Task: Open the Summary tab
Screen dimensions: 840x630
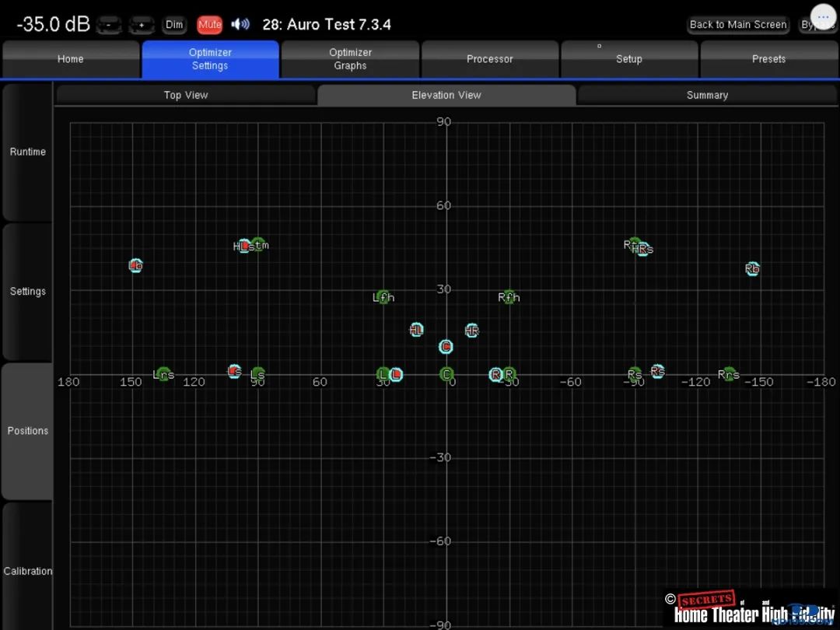Action: pyautogui.click(x=707, y=95)
